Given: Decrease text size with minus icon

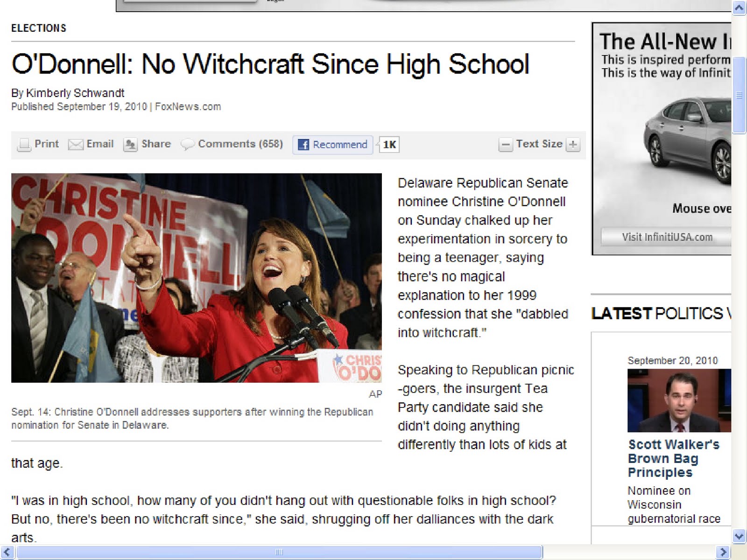Looking at the screenshot, I should pyautogui.click(x=505, y=145).
